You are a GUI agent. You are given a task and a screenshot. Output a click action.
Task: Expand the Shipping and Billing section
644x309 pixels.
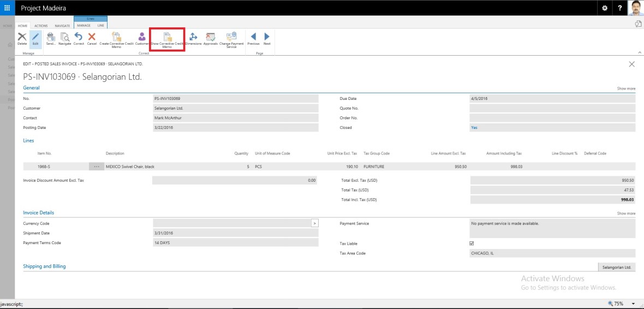[x=44, y=266]
